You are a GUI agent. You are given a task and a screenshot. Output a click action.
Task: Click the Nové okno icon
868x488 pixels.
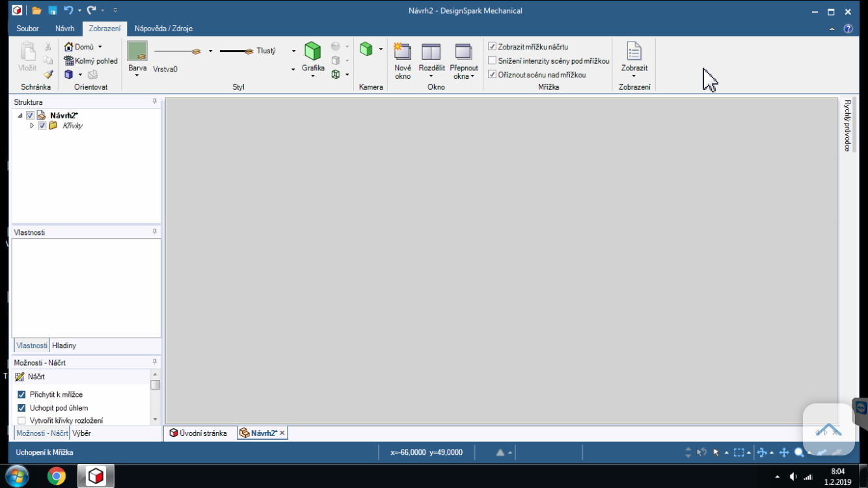[403, 52]
